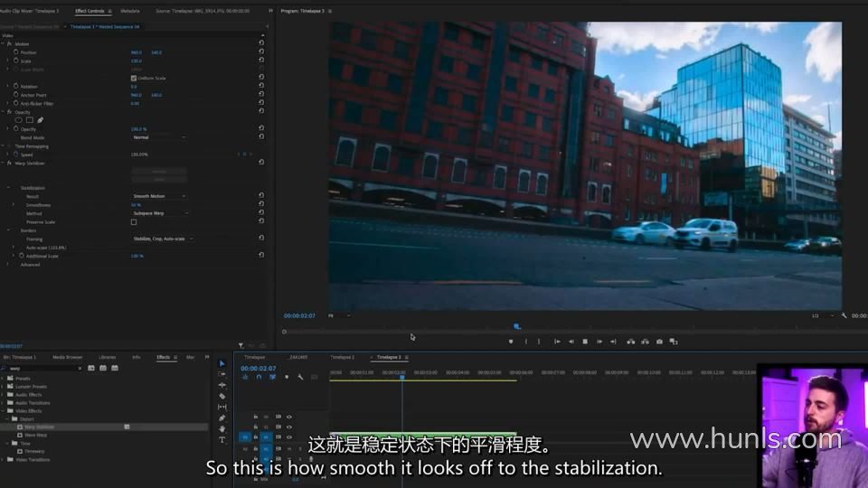This screenshot has height=488, width=868.
Task: Reset the Position parameter
Action: (x=261, y=52)
